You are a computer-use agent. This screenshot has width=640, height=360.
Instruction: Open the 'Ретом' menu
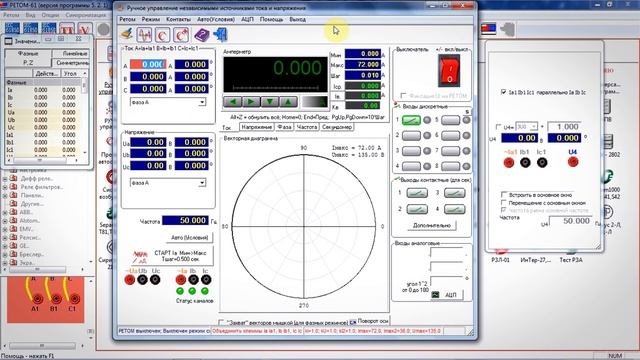[127, 20]
